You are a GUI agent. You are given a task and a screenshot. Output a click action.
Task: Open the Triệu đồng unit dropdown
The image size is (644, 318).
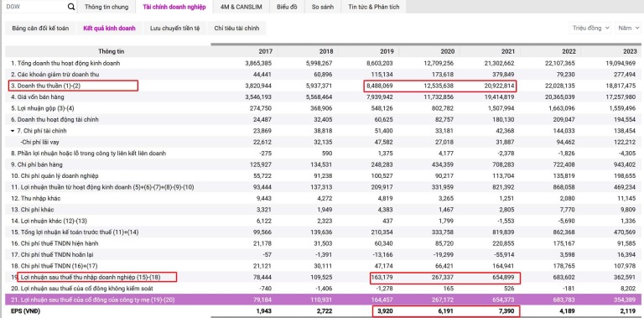pyautogui.click(x=590, y=28)
